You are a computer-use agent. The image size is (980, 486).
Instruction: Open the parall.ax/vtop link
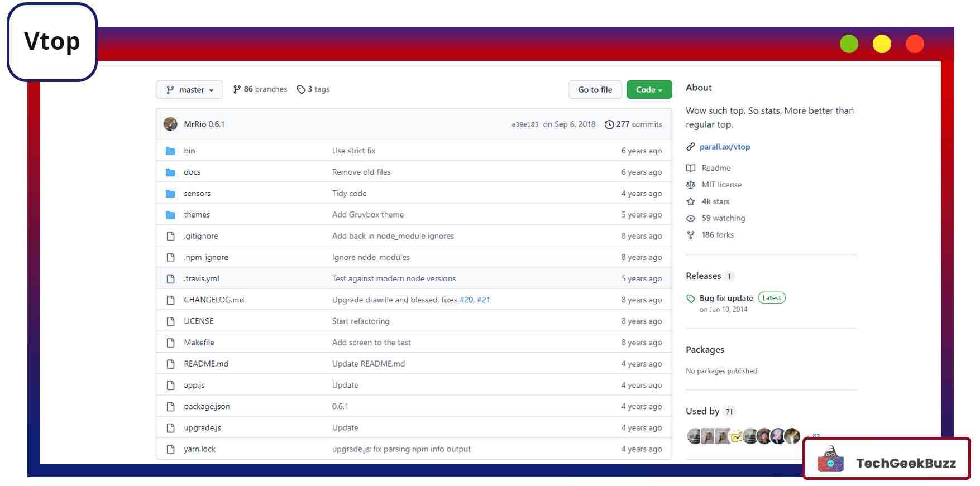(724, 147)
